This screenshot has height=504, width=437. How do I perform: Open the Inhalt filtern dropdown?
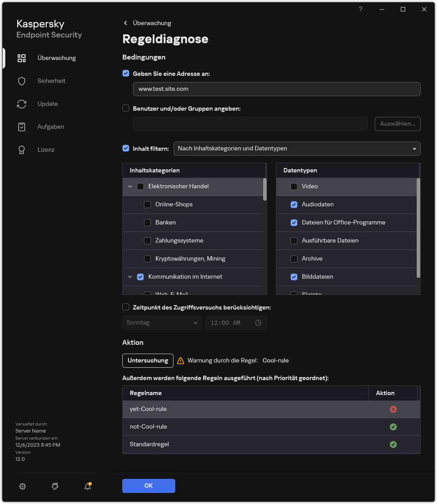coord(297,149)
